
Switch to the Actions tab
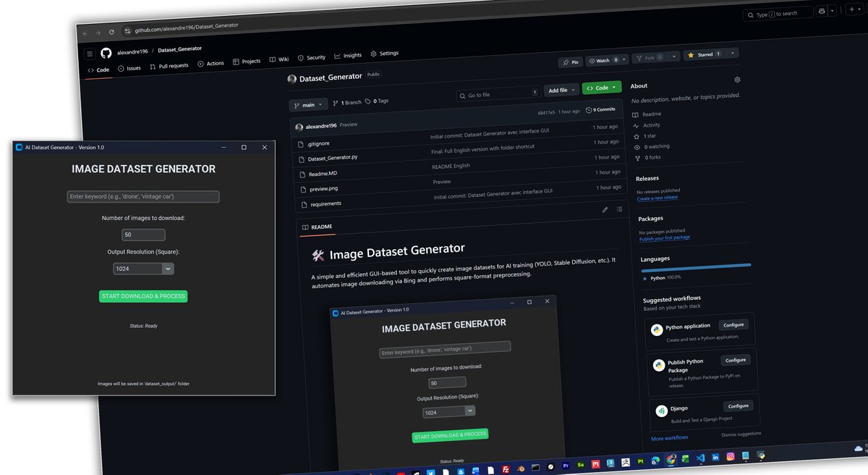(x=211, y=64)
